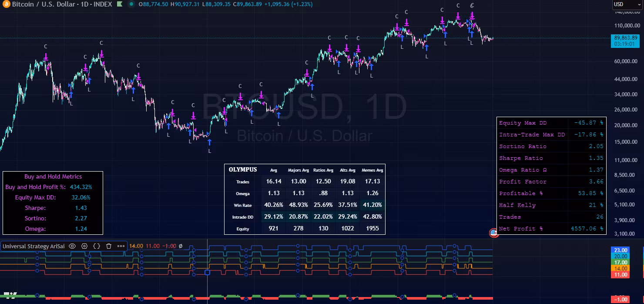Select the red -1.00 label on bottom scale
The height and width of the screenshot is (304, 644).
620,300
